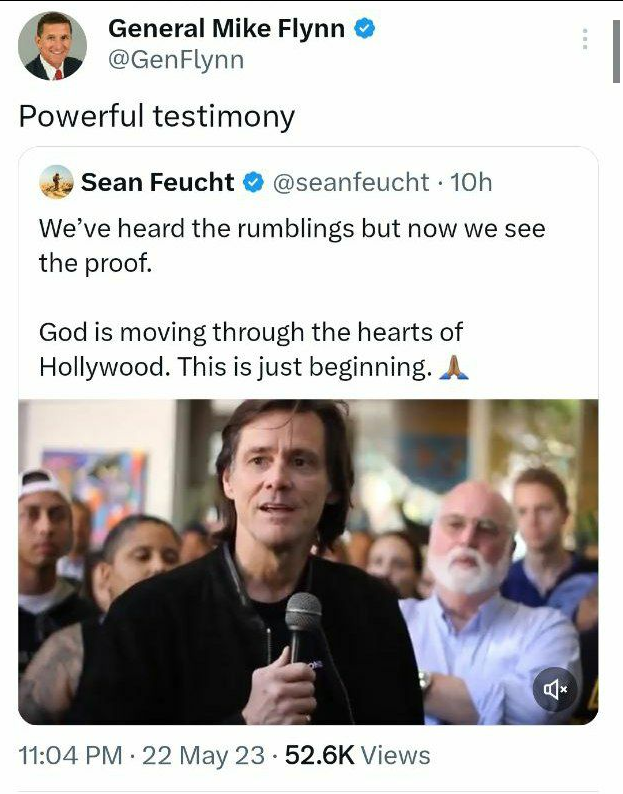This screenshot has height=794, width=623.
Task: Click the vertical scrollbar on the right edge
Action: click(616, 51)
